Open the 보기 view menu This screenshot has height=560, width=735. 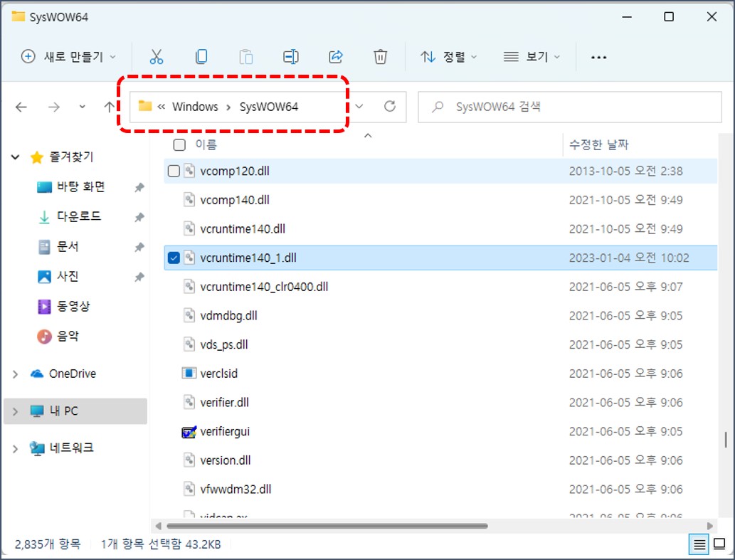click(x=530, y=57)
